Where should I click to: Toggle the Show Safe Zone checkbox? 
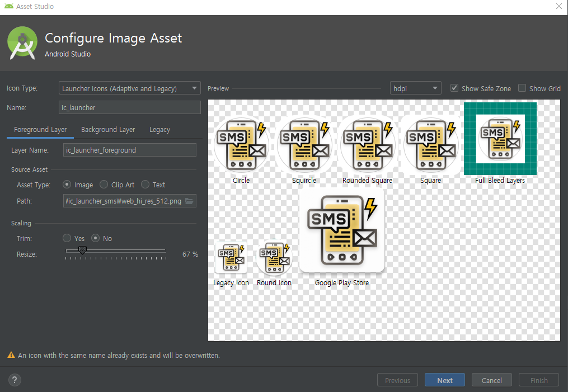pos(454,88)
